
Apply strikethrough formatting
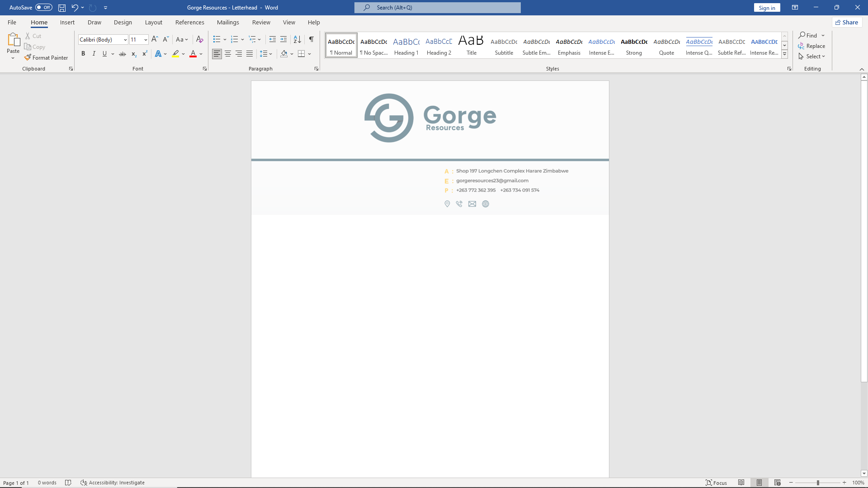pyautogui.click(x=122, y=54)
